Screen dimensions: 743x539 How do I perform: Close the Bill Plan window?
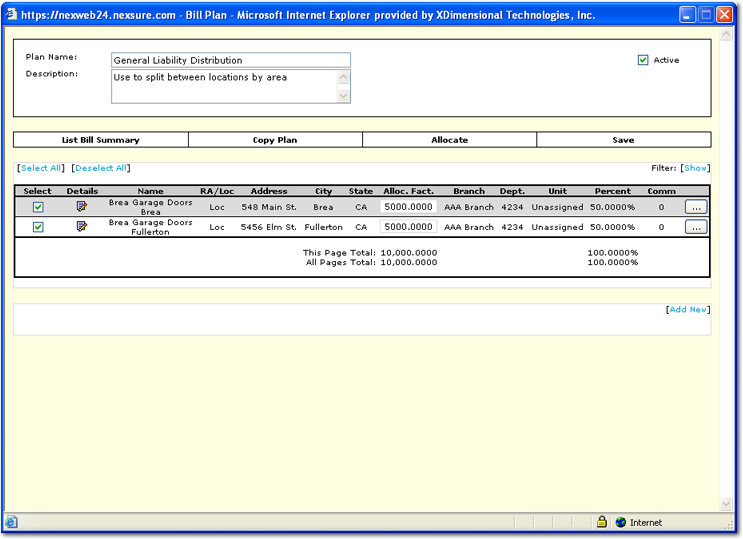coord(725,15)
